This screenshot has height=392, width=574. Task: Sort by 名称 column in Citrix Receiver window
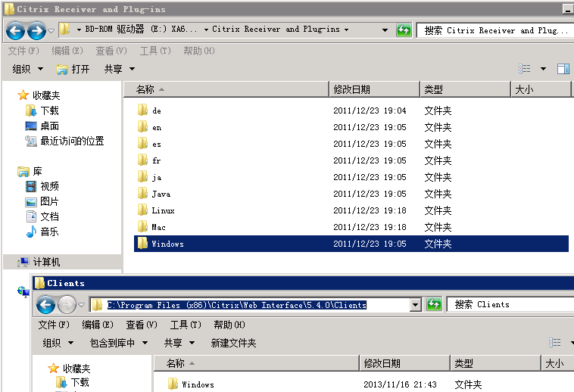(226, 89)
